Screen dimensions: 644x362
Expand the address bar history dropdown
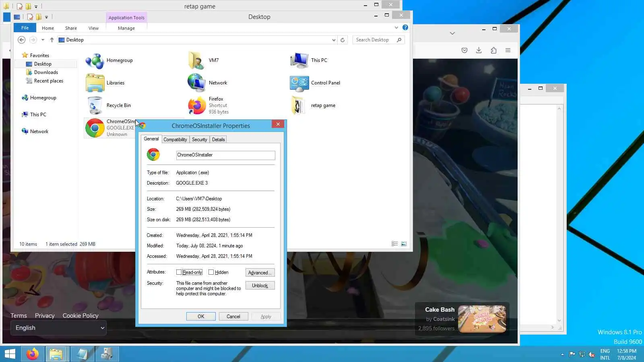tap(334, 40)
